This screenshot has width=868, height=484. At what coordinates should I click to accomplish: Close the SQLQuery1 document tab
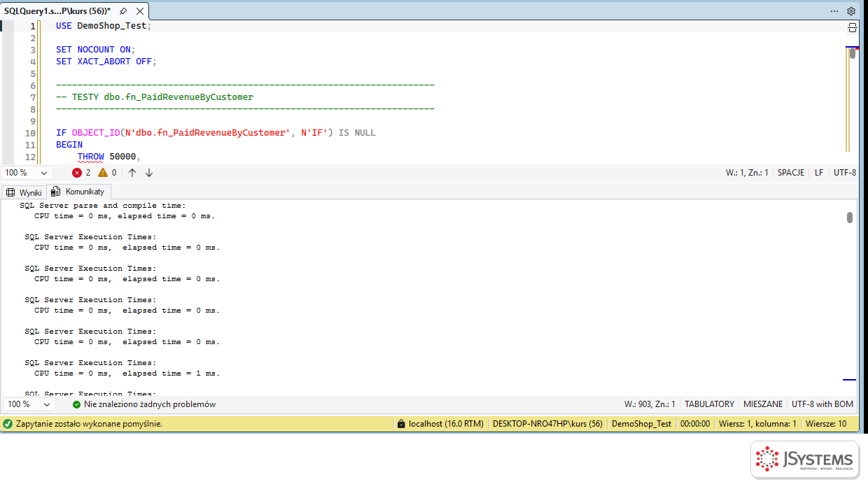coord(139,11)
